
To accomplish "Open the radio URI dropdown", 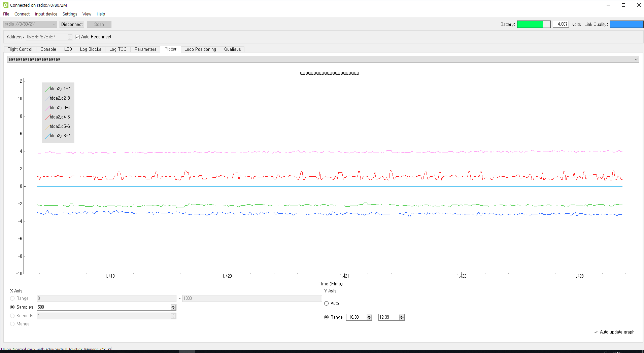I will 30,24.
